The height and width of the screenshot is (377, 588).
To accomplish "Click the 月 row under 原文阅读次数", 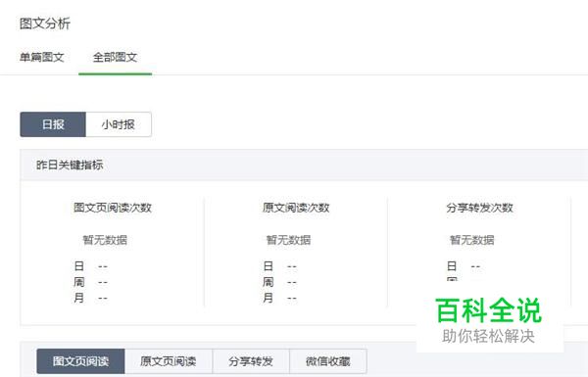I will (x=279, y=298).
